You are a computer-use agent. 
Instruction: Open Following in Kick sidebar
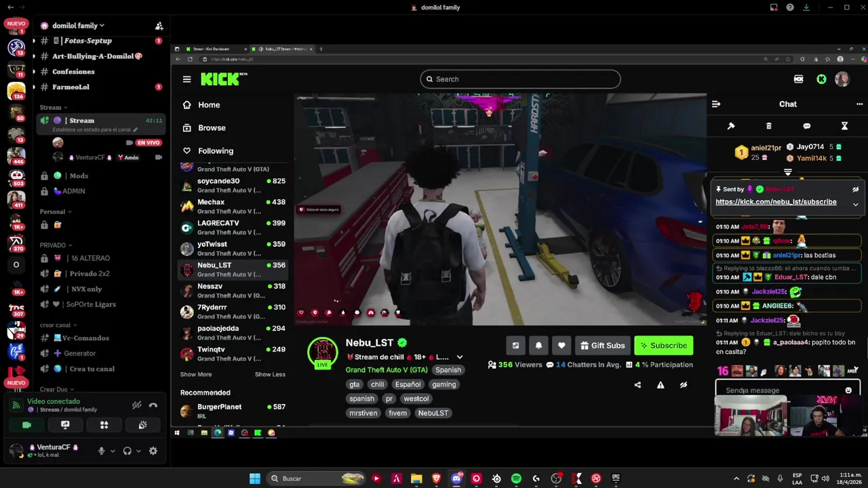point(216,151)
